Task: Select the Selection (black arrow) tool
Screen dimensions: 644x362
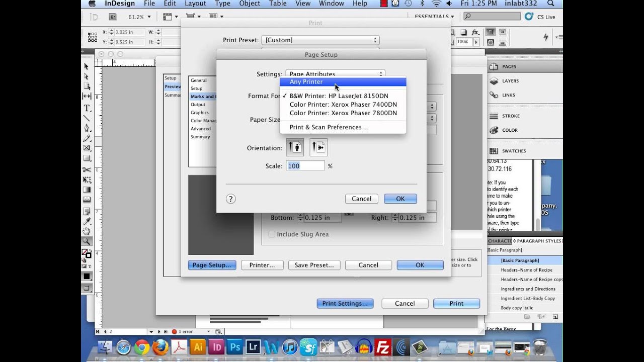Action: [87, 66]
